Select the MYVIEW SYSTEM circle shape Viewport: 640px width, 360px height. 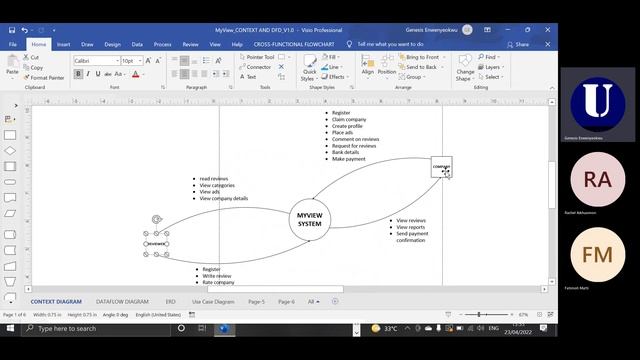click(310, 220)
